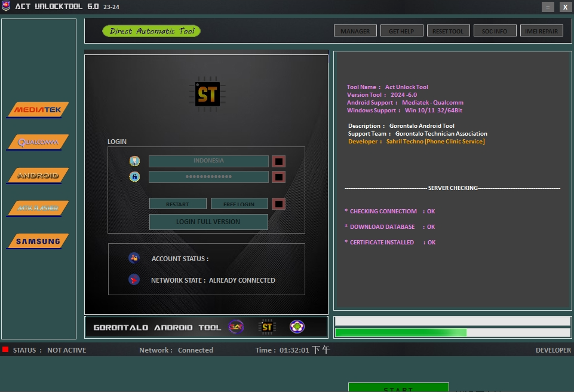
Task: Click the Tool Name Act Unlock Tool line
Action: [387, 87]
